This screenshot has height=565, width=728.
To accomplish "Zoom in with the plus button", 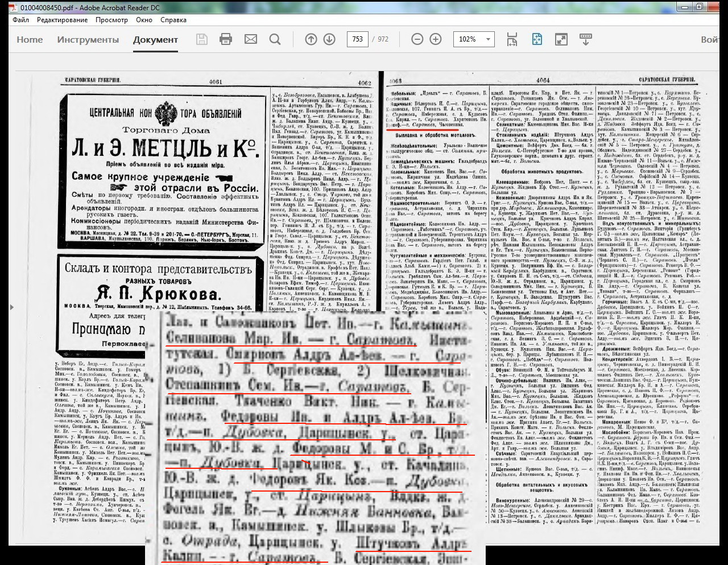I will (436, 39).
